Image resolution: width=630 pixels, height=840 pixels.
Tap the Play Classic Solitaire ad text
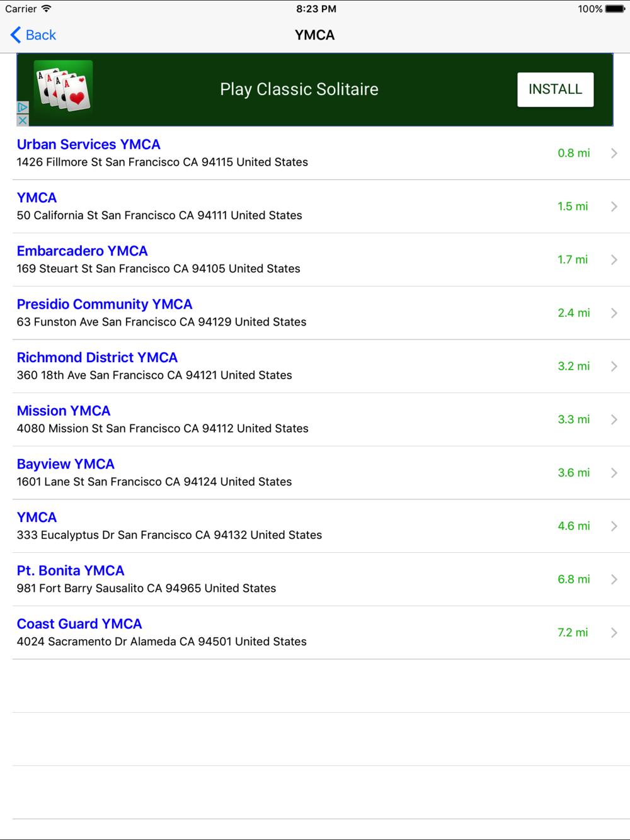coord(299,89)
